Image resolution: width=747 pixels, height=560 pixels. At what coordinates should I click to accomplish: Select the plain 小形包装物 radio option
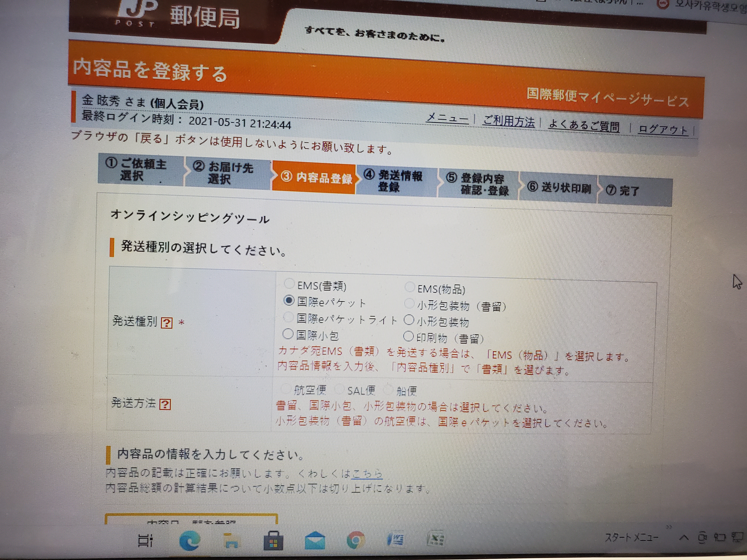409,320
